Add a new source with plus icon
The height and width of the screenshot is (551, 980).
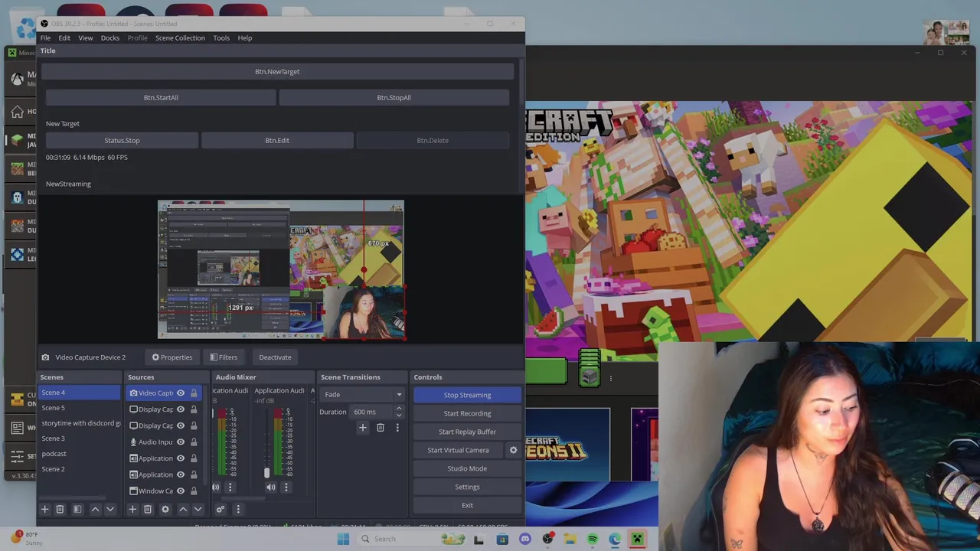[x=132, y=509]
